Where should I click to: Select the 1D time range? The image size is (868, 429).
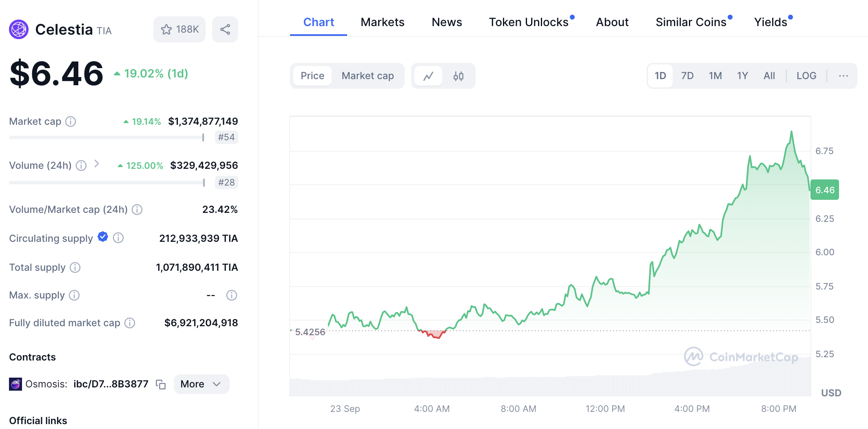[660, 76]
